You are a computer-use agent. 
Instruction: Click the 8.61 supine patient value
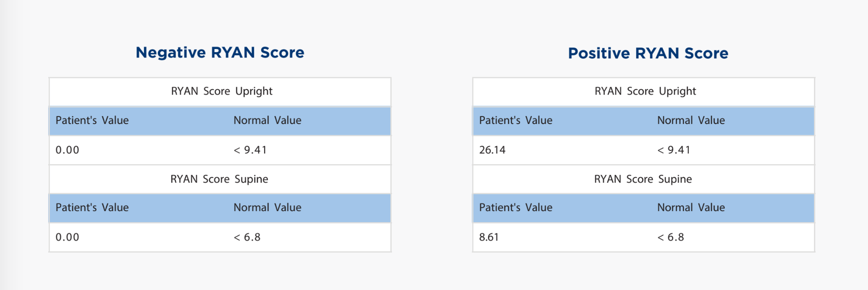coord(489,237)
